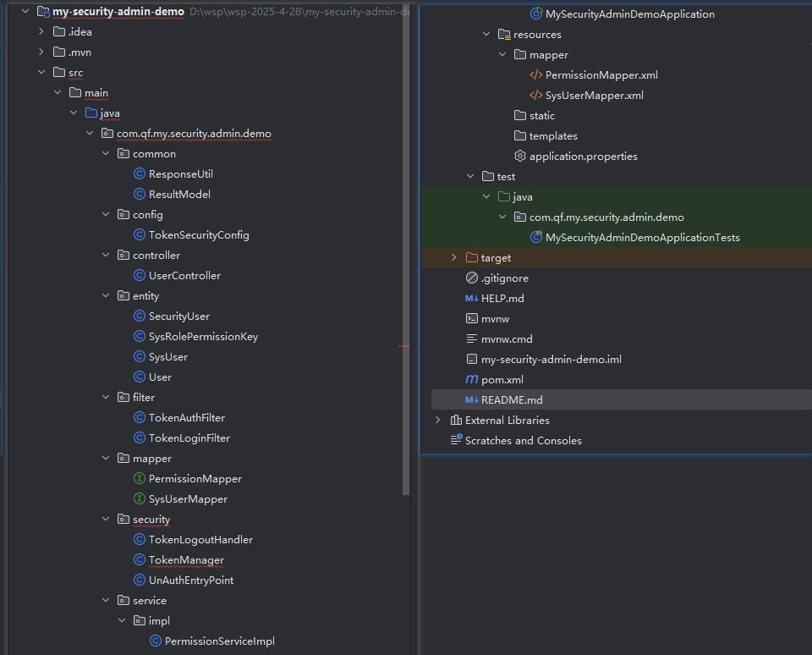The image size is (812, 655).
Task: Click the Scratches and Consoles icon
Action: (x=456, y=440)
